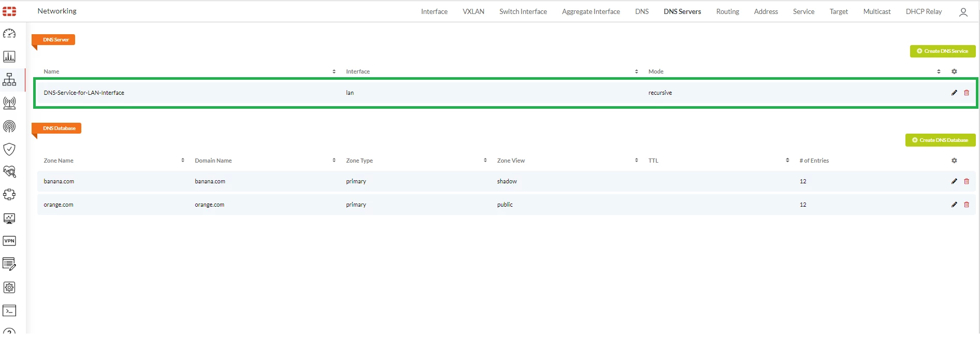Edit the orange.com zone entry
Image resolution: width=980 pixels, height=347 pixels.
pyautogui.click(x=954, y=205)
